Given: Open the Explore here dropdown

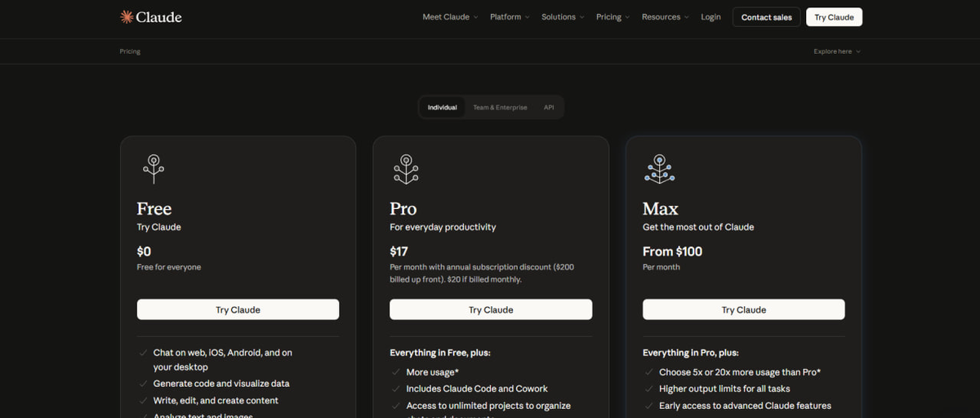Looking at the screenshot, I should click(837, 51).
